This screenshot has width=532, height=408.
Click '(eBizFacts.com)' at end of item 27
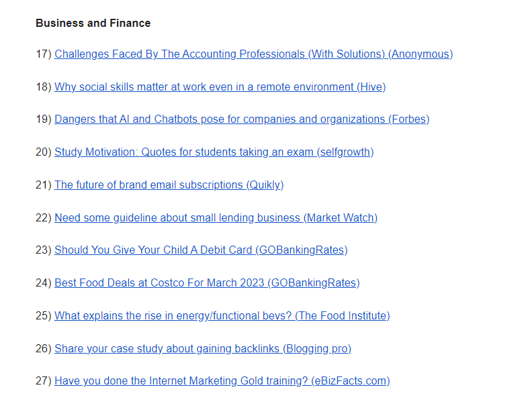point(351,381)
